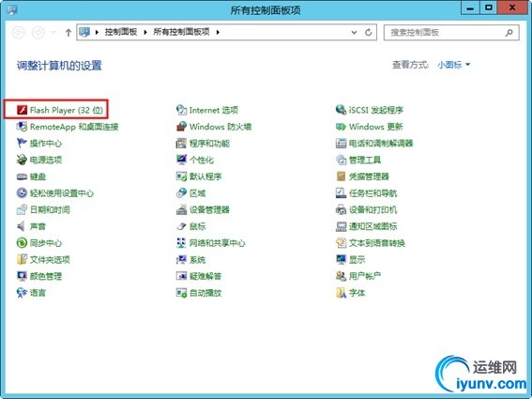The image size is (532, 399).
Task: Click the 自动播放 icon
Action: pos(181,293)
